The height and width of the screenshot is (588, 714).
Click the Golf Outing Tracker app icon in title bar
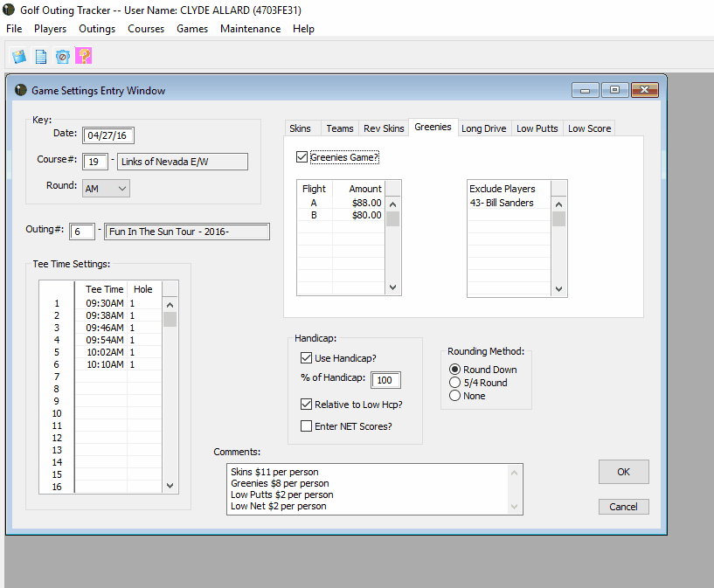(9, 9)
